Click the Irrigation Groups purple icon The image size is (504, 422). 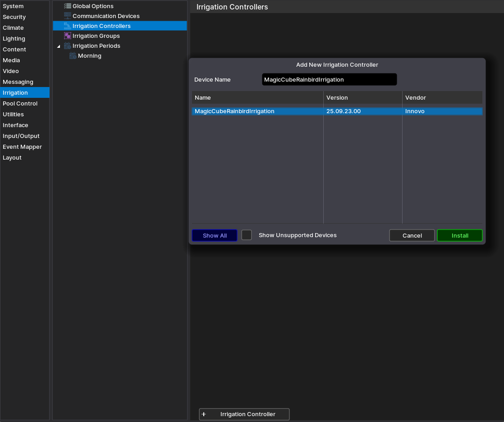click(68, 36)
